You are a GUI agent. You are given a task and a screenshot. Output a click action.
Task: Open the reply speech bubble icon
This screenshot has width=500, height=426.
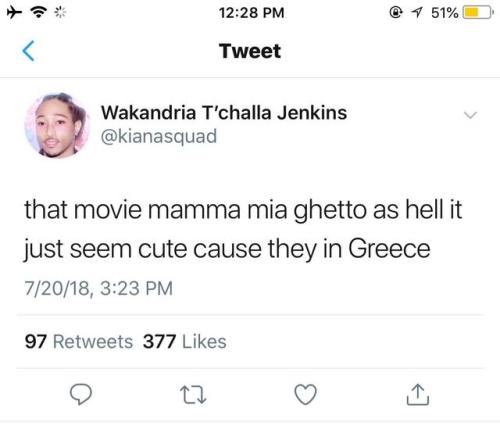coord(81,394)
